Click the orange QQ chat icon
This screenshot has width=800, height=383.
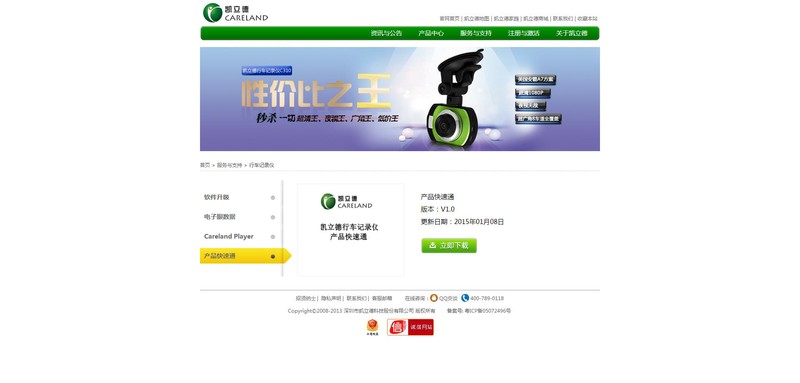point(434,298)
